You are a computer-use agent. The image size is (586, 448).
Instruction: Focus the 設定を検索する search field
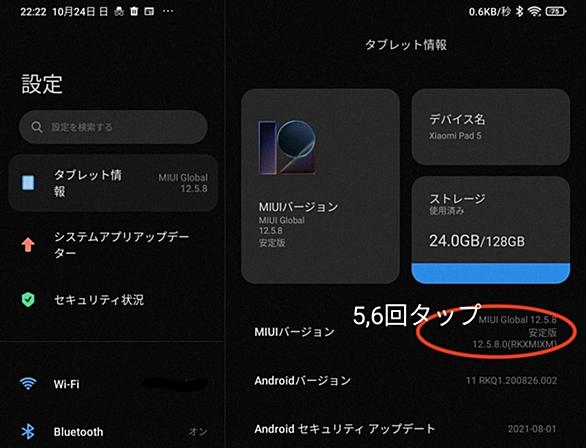pos(113,127)
